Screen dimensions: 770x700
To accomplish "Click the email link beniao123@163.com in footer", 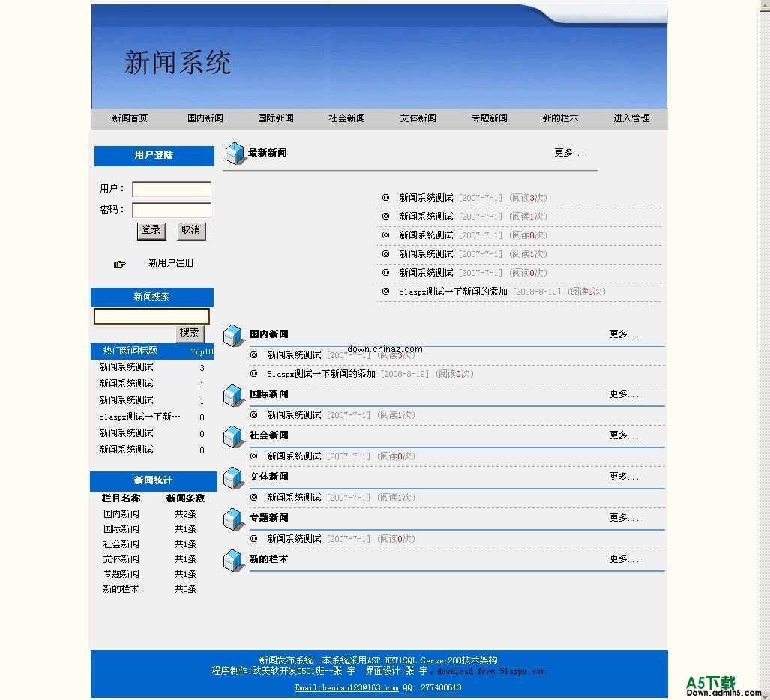I will (x=346, y=687).
